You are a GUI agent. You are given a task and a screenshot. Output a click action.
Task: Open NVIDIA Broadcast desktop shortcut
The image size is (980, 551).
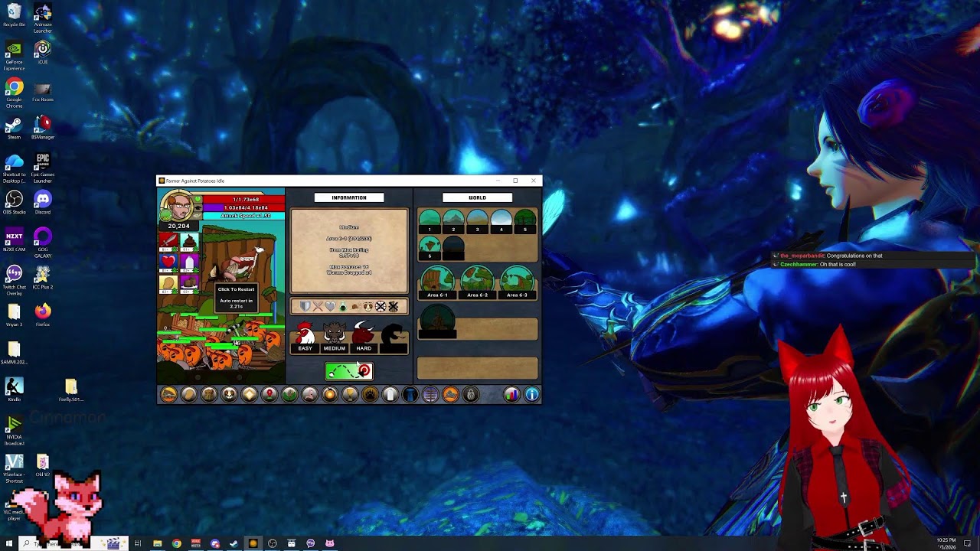tap(14, 431)
